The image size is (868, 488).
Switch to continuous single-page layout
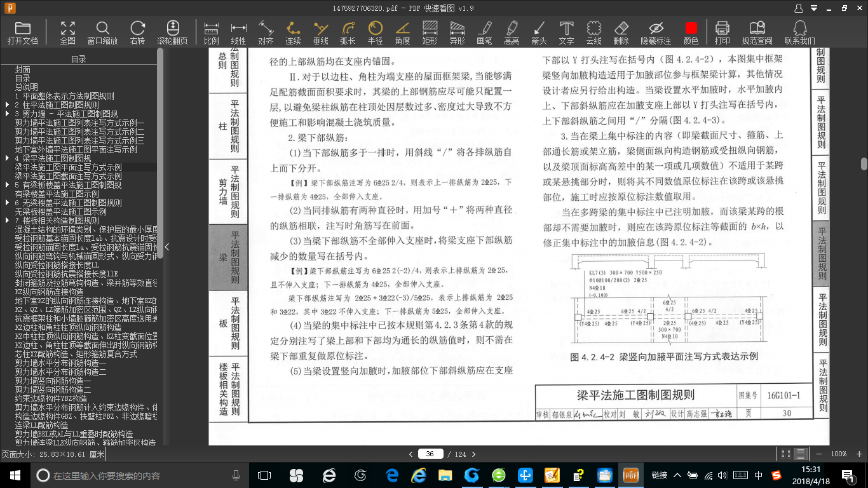pos(802,454)
